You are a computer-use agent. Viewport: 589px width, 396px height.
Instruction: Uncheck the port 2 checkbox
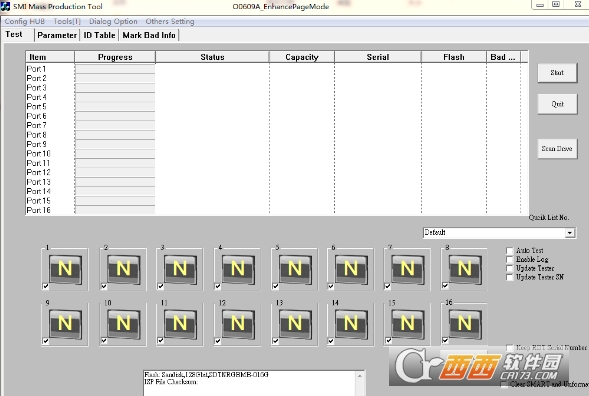(x=104, y=287)
